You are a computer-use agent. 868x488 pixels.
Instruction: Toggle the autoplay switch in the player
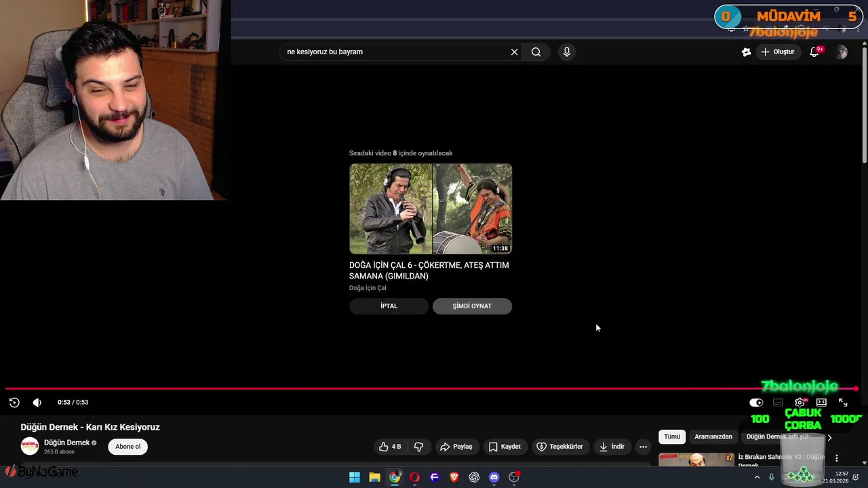[756, 402]
